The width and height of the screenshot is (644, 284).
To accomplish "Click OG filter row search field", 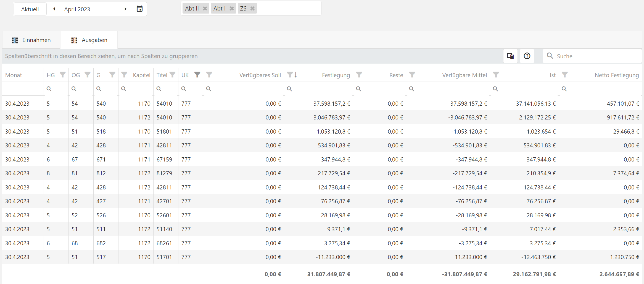I will click(x=81, y=89).
